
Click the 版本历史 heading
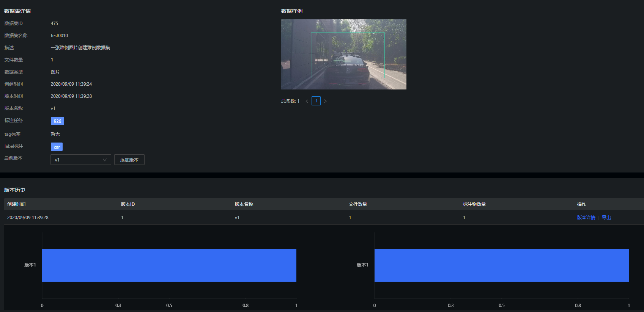point(15,190)
